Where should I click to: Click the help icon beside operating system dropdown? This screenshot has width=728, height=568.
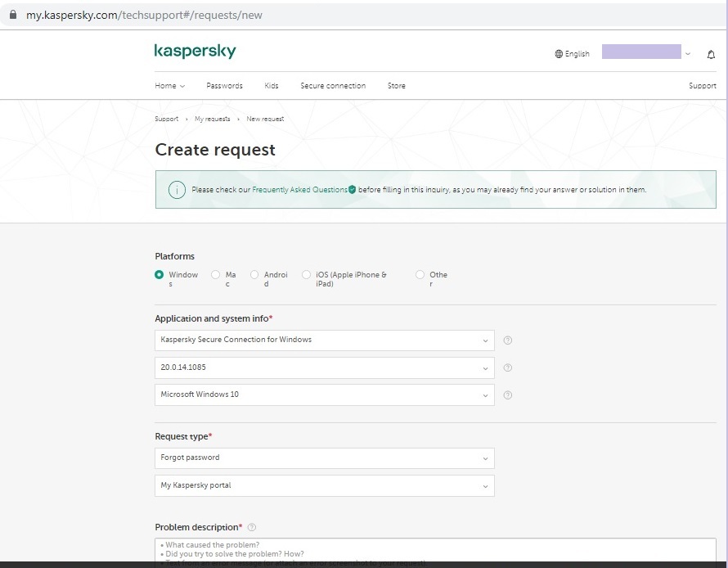coord(508,394)
